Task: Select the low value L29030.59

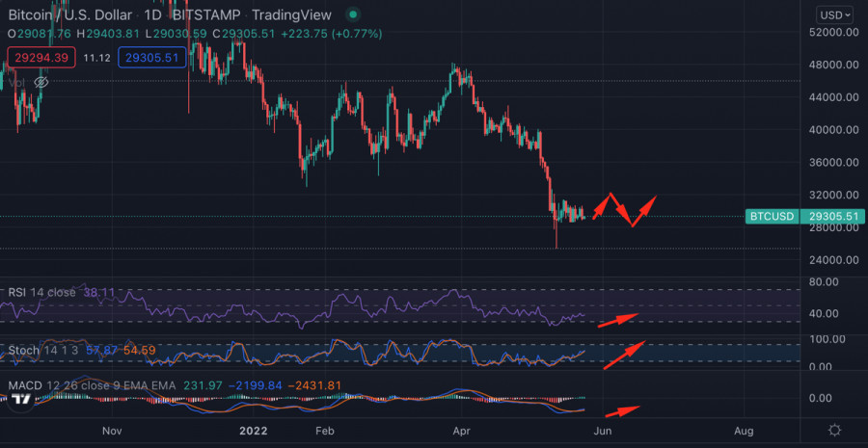Action: (176, 34)
